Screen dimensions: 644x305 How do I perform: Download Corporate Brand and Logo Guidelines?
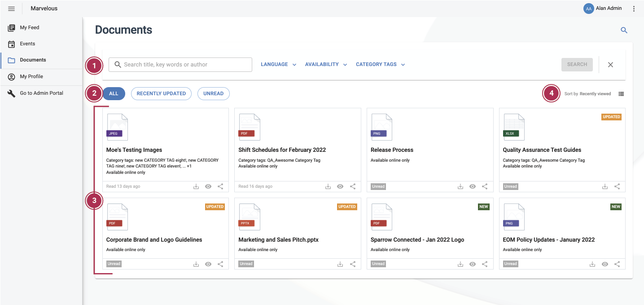pos(196,264)
